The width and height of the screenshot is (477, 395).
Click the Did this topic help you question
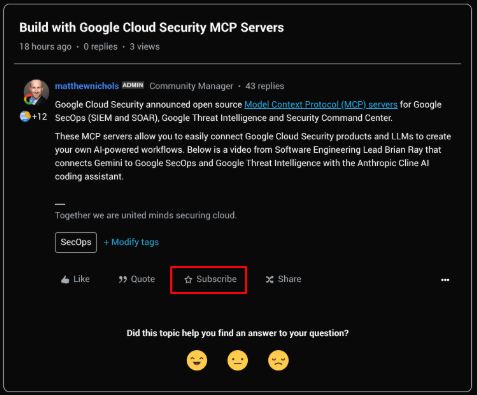[238, 333]
